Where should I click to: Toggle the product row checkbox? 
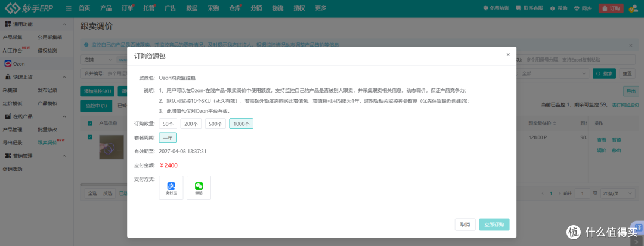(x=90, y=137)
